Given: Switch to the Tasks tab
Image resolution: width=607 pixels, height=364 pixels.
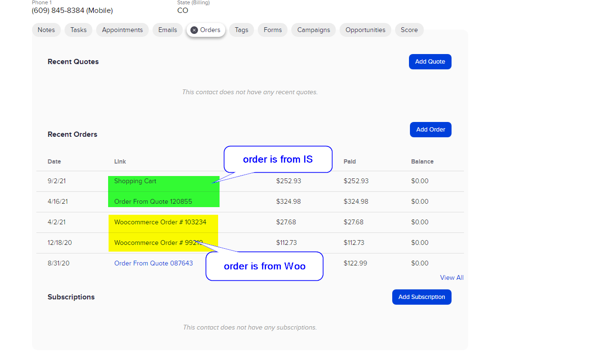Looking at the screenshot, I should pos(78,30).
